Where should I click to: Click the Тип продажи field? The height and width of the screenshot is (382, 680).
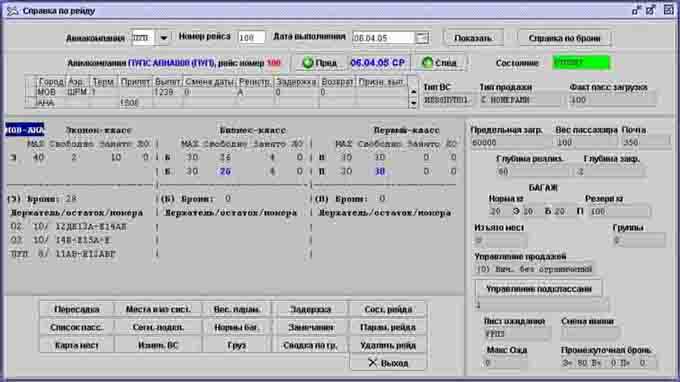pyautogui.click(x=520, y=100)
